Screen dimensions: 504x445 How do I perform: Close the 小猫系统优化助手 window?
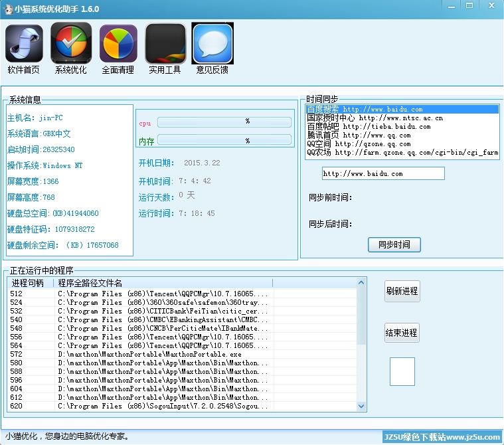click(491, 6)
